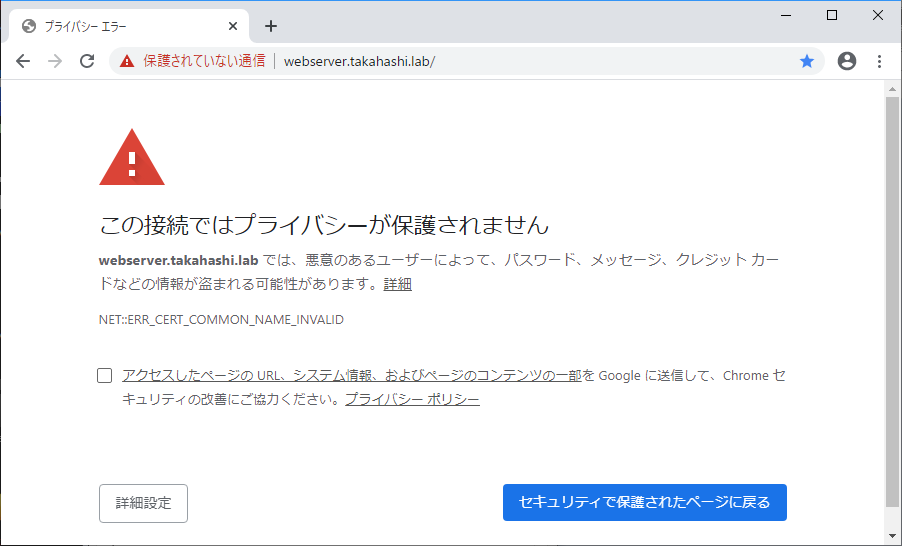
Task: Open the プライバシー ポリシー link
Action: 412,399
